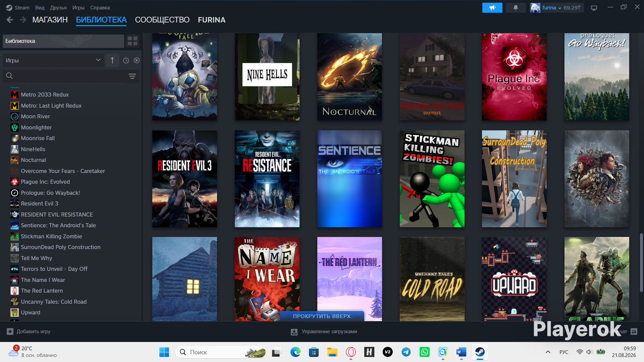This screenshot has height=362, width=644.
Task: Change sort order with the up arrow
Action: click(112, 60)
